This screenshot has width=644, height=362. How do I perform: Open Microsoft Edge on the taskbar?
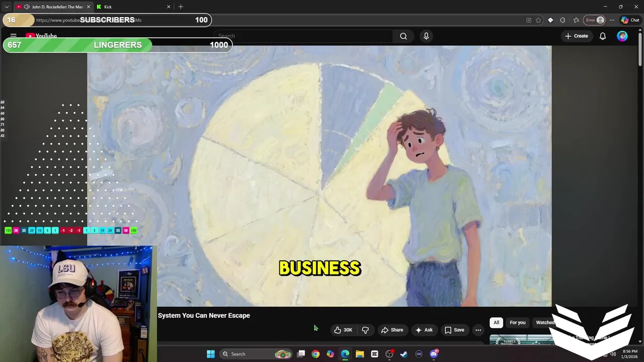tap(345, 354)
